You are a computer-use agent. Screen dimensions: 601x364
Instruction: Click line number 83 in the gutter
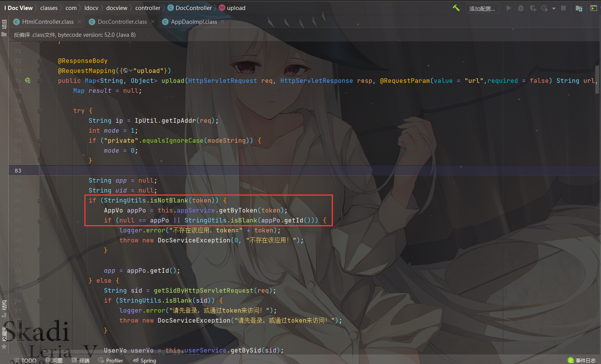(x=18, y=171)
